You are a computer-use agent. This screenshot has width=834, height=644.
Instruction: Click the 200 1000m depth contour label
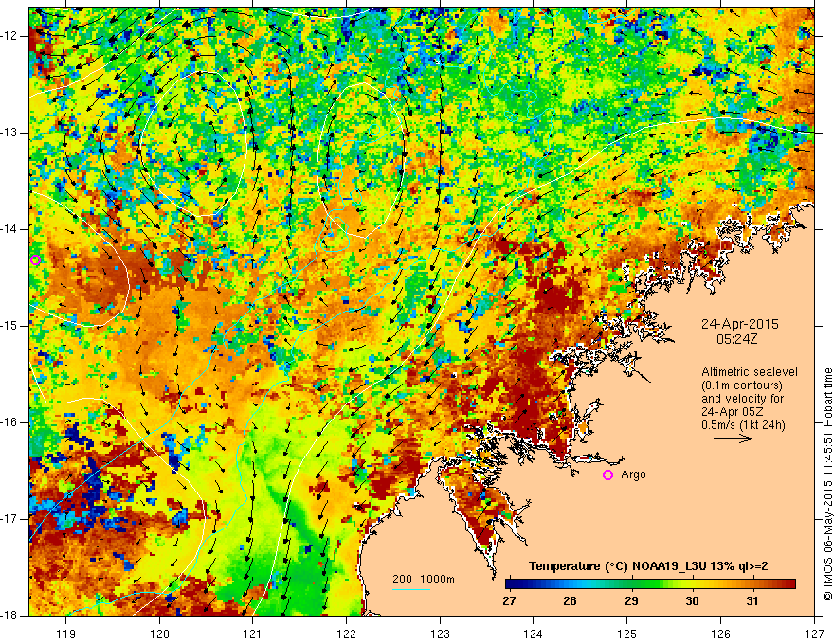coord(424,579)
